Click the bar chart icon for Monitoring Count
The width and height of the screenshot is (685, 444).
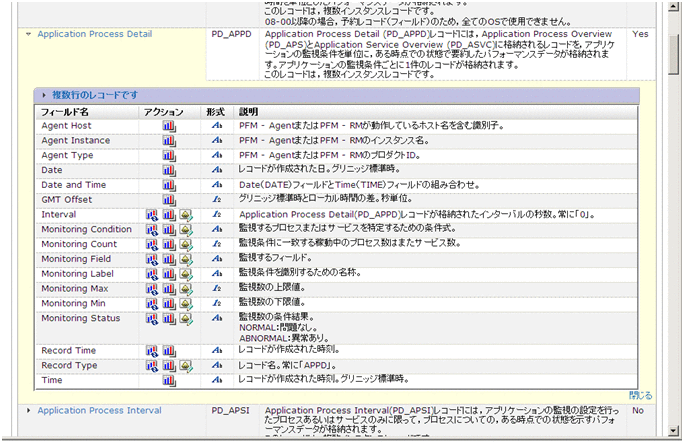[168, 244]
